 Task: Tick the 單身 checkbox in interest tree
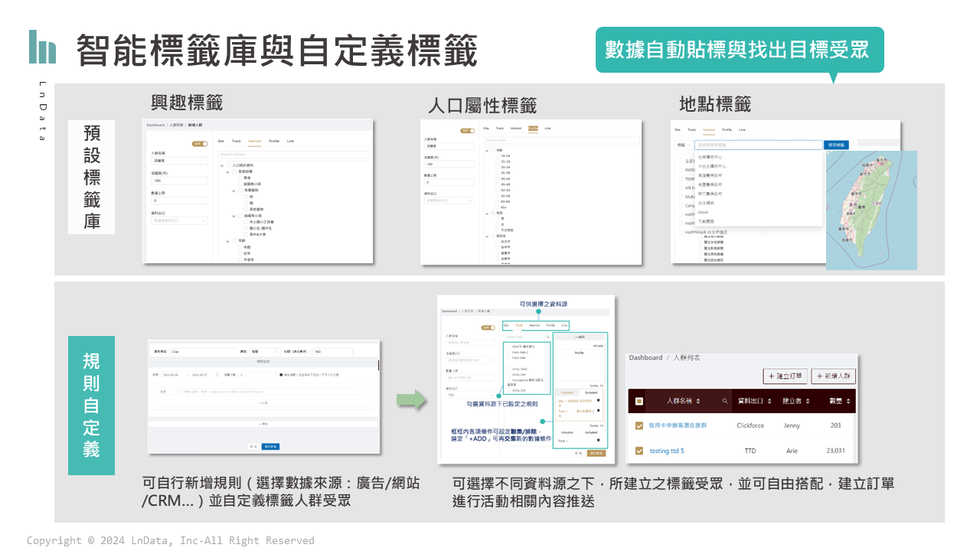tap(240, 178)
